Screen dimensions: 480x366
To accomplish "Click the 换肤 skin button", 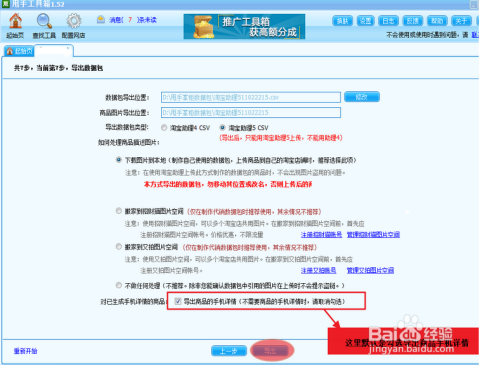I will click(342, 21).
